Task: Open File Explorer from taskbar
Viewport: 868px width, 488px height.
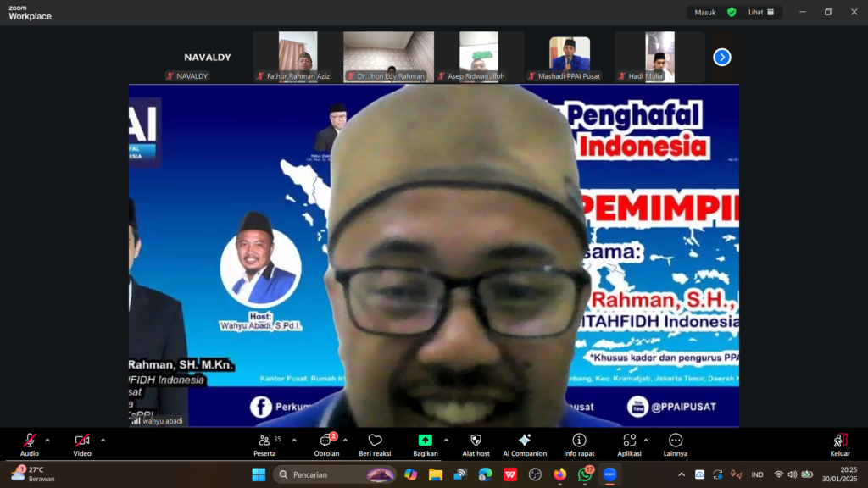Action: 436,474
